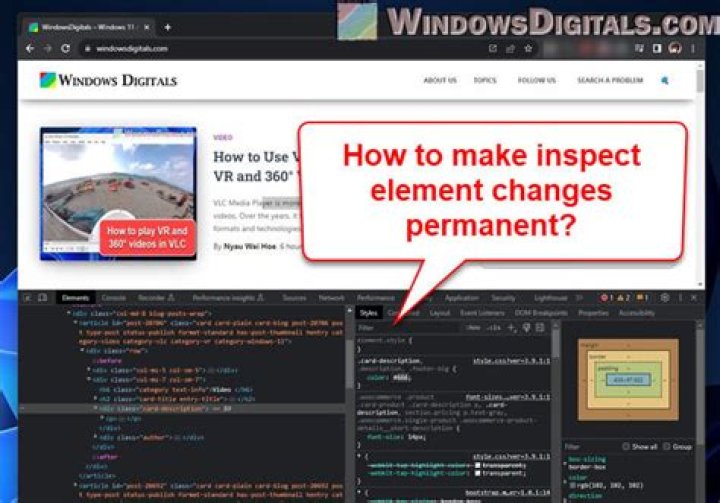Open the Recorder tab
Viewport: 720px width, 503px height.
pyautogui.click(x=156, y=298)
